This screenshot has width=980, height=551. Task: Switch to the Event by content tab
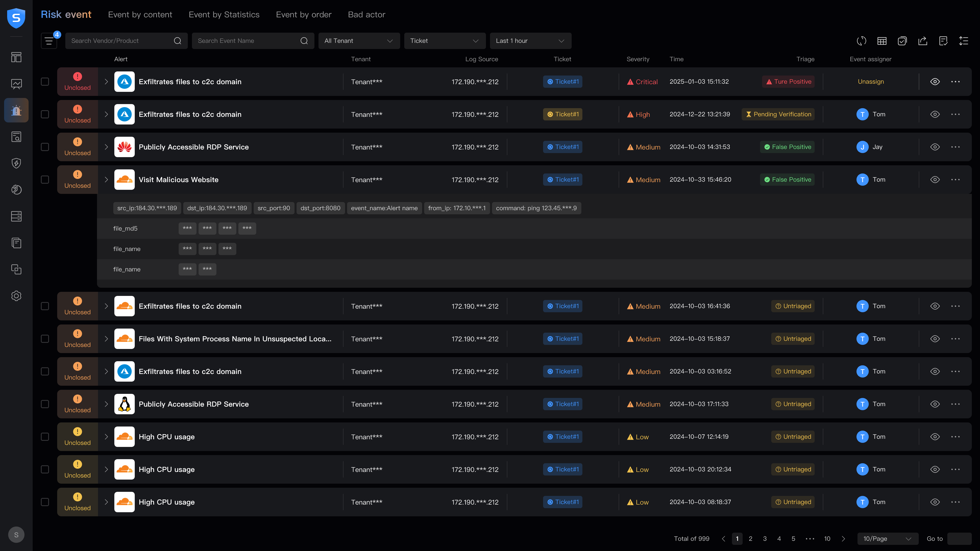click(x=140, y=15)
